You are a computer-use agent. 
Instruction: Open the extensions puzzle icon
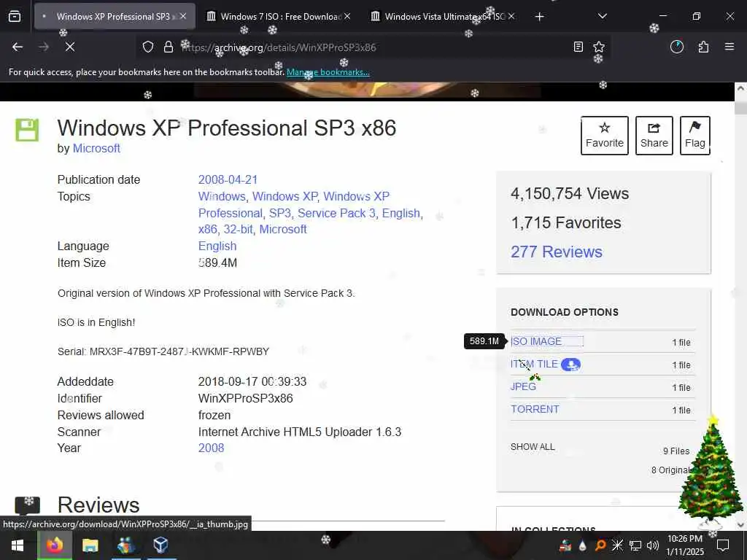click(703, 47)
